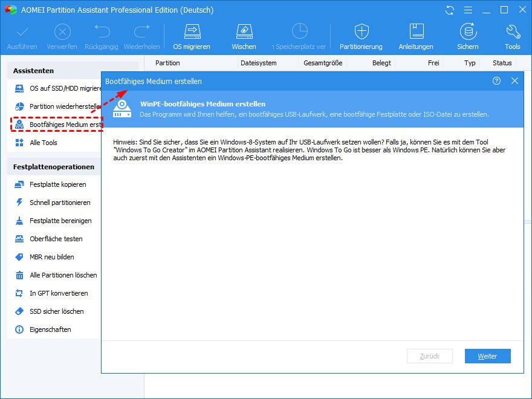Sort by Belegt column header
This screenshot has width=532, height=399.
click(x=381, y=63)
